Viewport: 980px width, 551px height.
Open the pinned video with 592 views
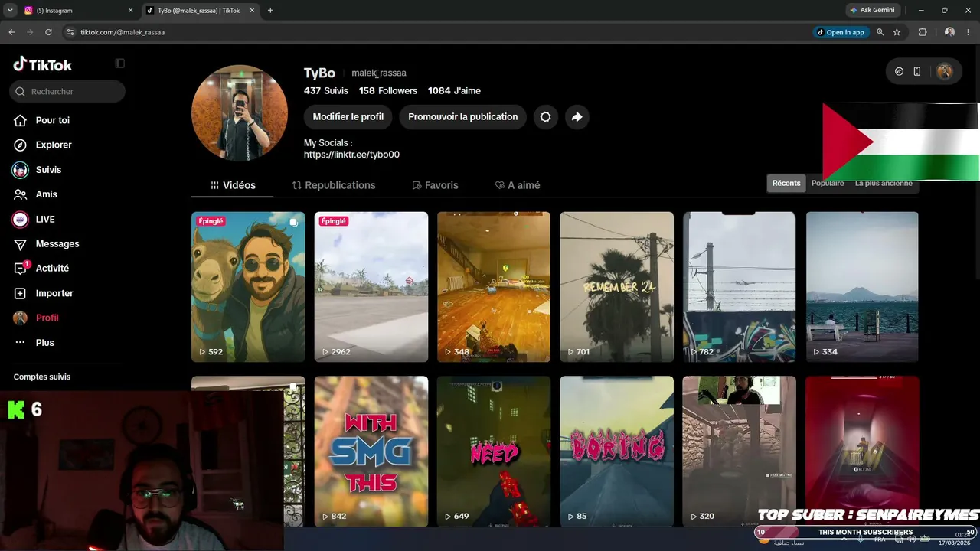(248, 287)
